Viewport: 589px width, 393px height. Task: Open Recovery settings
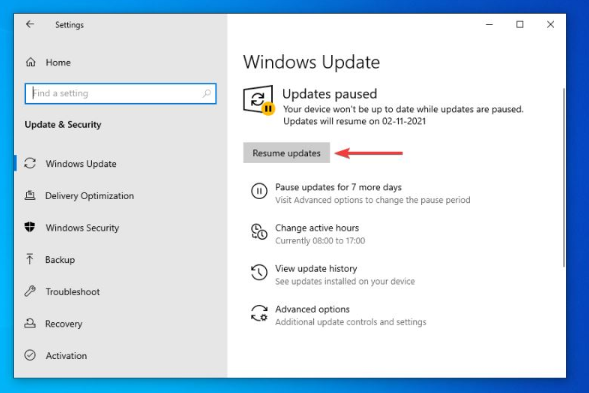(x=63, y=323)
